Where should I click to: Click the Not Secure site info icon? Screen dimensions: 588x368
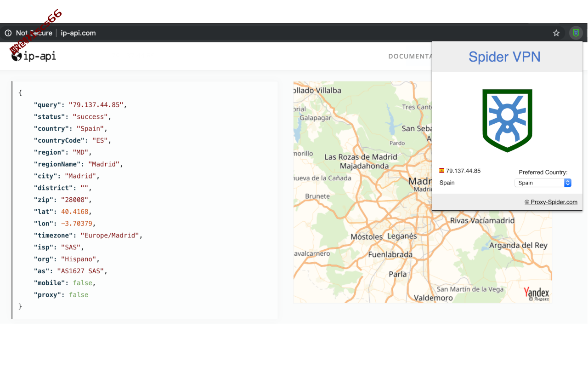point(8,33)
